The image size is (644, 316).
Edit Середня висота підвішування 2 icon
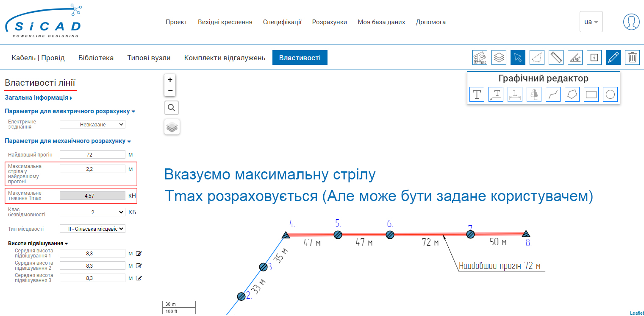click(x=139, y=266)
